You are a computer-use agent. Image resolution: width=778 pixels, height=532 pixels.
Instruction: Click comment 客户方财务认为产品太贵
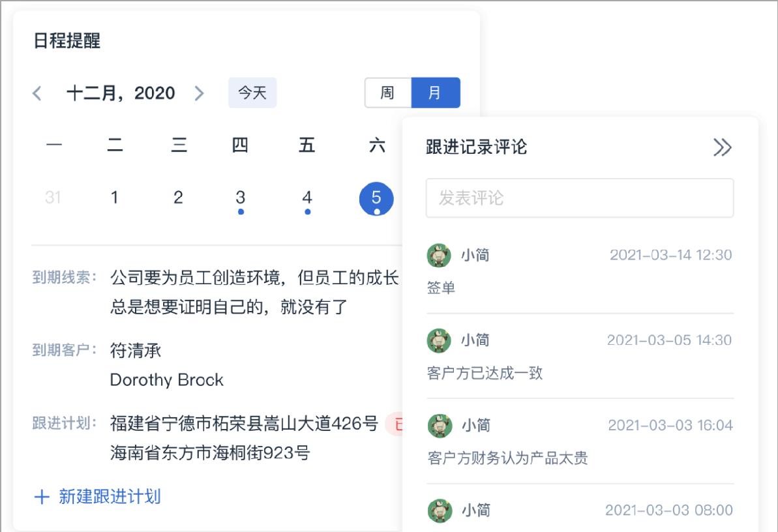[x=507, y=458]
